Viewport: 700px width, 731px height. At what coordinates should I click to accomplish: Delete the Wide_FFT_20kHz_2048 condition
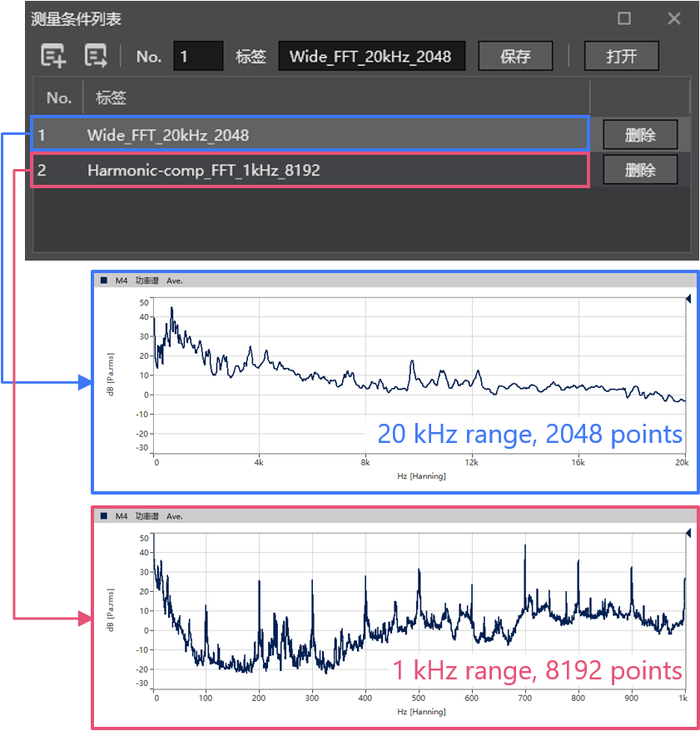pyautogui.click(x=640, y=134)
